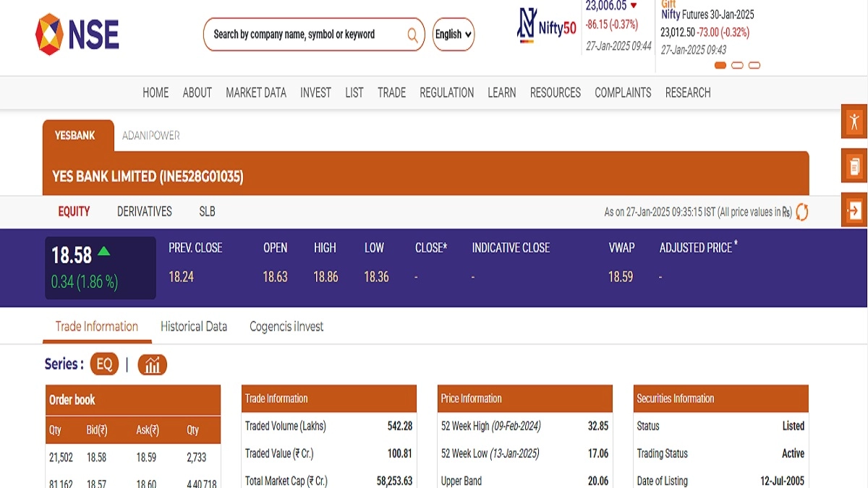Viewport: 868px width, 488px height.
Task: Open the DERIVATIVES tab
Action: tap(145, 212)
